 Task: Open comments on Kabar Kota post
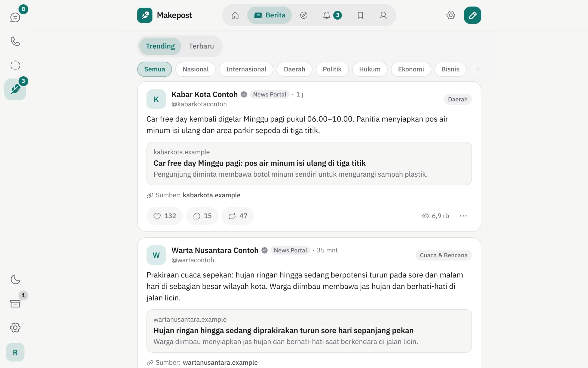click(x=202, y=216)
